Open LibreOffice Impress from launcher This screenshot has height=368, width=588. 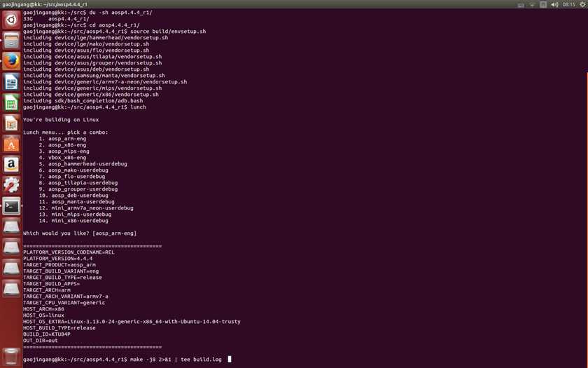[x=11, y=123]
